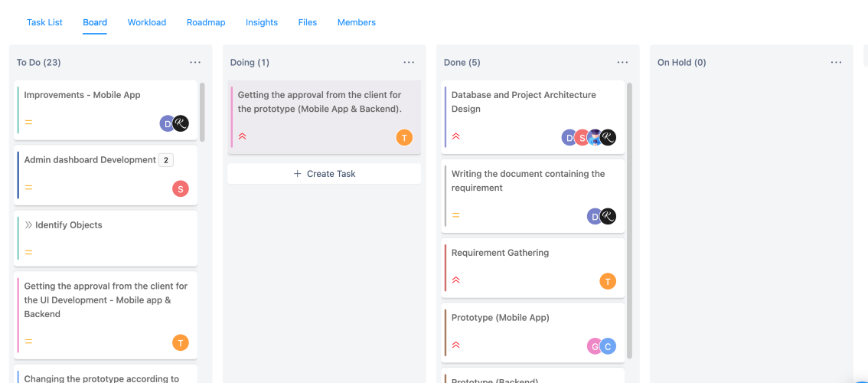Click high priority icon on Prototype (Mobile App)
This screenshot has width=868, height=383.
click(456, 345)
